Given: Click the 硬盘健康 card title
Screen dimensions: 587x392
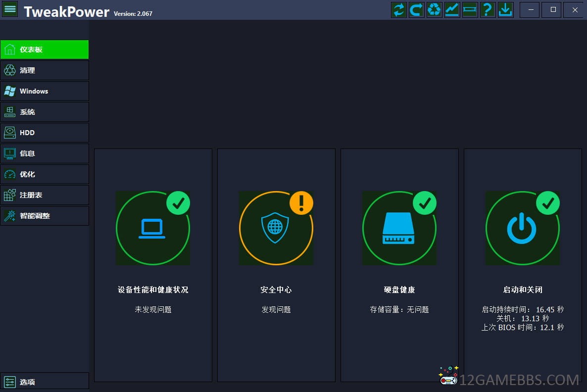Looking at the screenshot, I should 399,290.
